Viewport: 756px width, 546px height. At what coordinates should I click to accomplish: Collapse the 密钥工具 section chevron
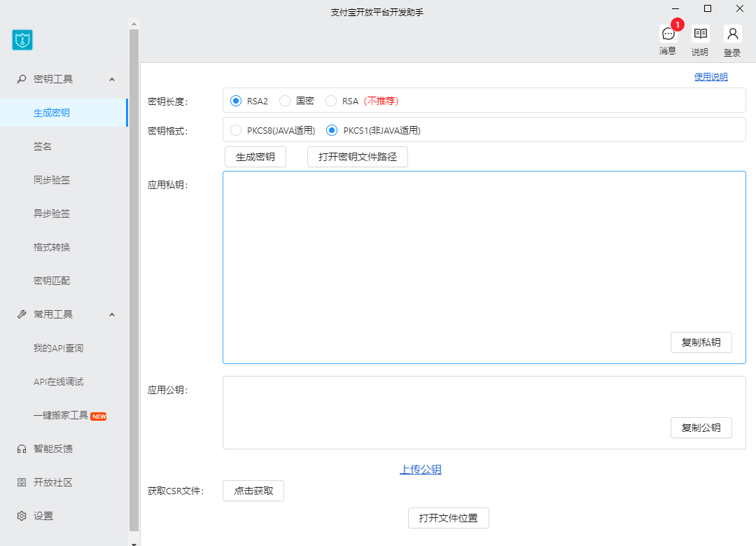point(112,79)
